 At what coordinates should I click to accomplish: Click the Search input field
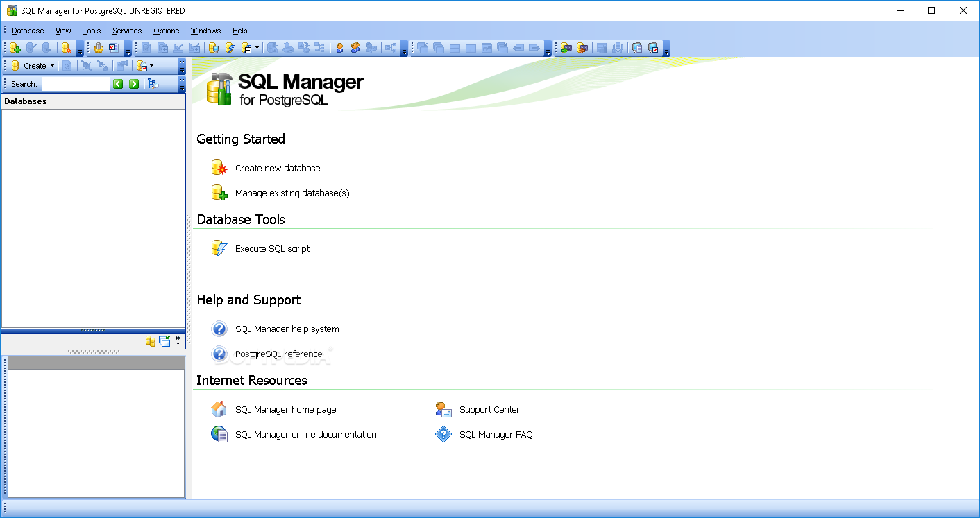[x=76, y=84]
